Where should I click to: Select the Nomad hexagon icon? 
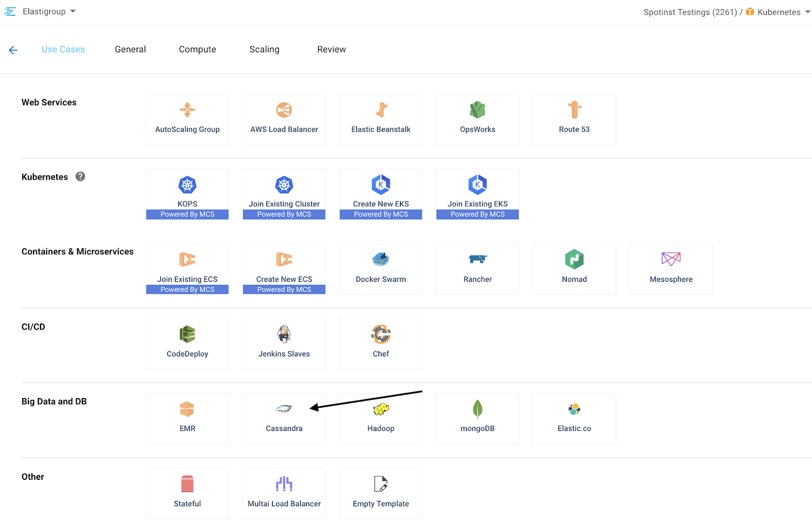coord(574,259)
